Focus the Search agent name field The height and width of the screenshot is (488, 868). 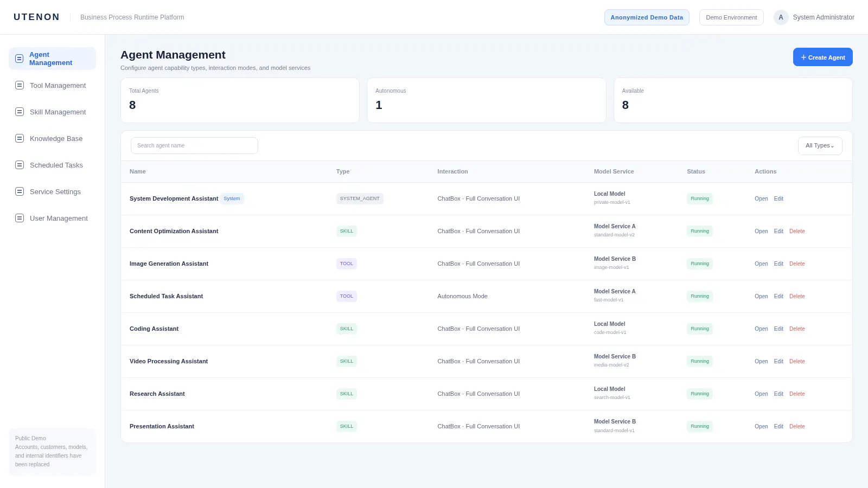[194, 145]
